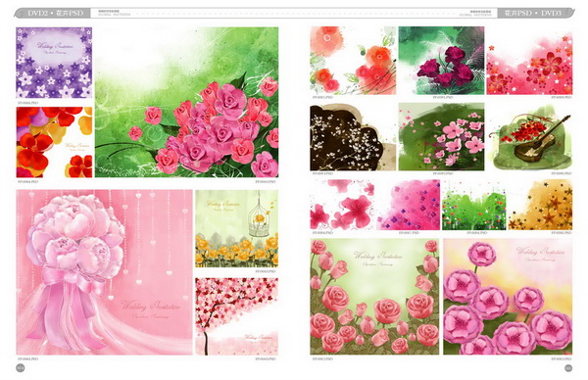Select the pink cherry blossom tree thumbnail
Screen dimensions: 588x380
tap(236, 316)
